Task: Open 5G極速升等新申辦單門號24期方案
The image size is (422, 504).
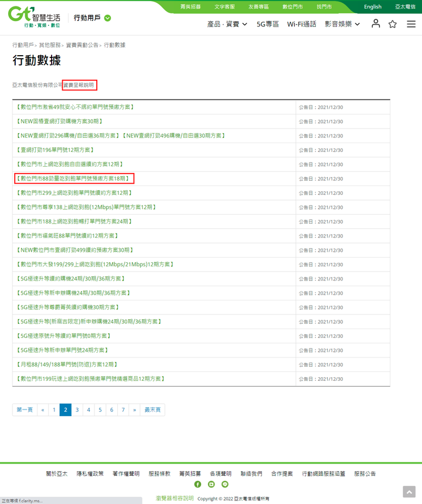Action: [62, 350]
